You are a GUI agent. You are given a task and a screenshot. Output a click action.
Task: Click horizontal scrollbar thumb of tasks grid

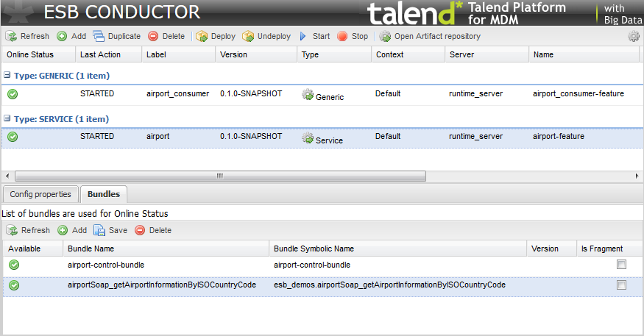point(220,176)
